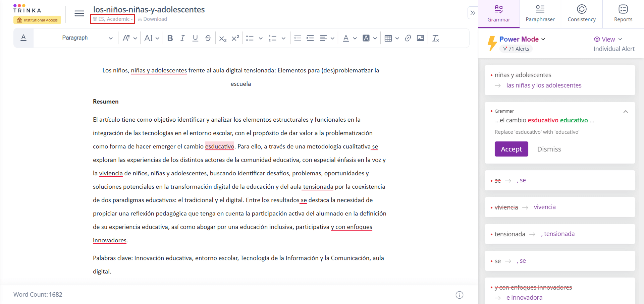
Task: Insert a bulleted list
Action: click(250, 38)
